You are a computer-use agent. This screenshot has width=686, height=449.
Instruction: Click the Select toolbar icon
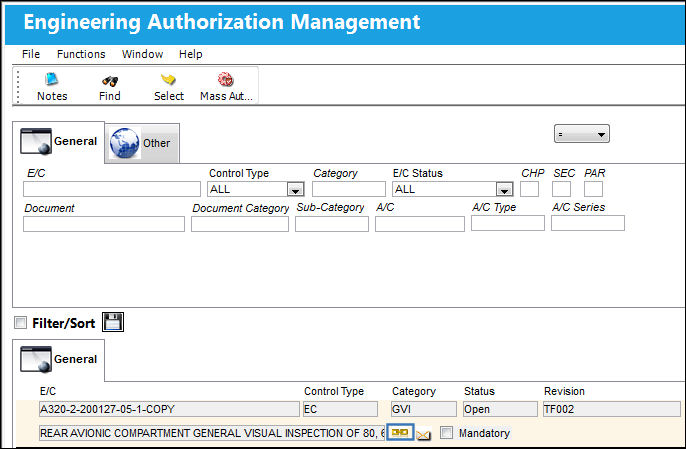pos(168,80)
